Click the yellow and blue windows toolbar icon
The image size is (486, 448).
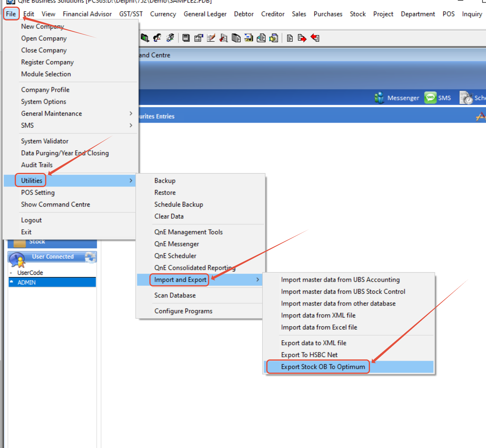click(x=249, y=38)
